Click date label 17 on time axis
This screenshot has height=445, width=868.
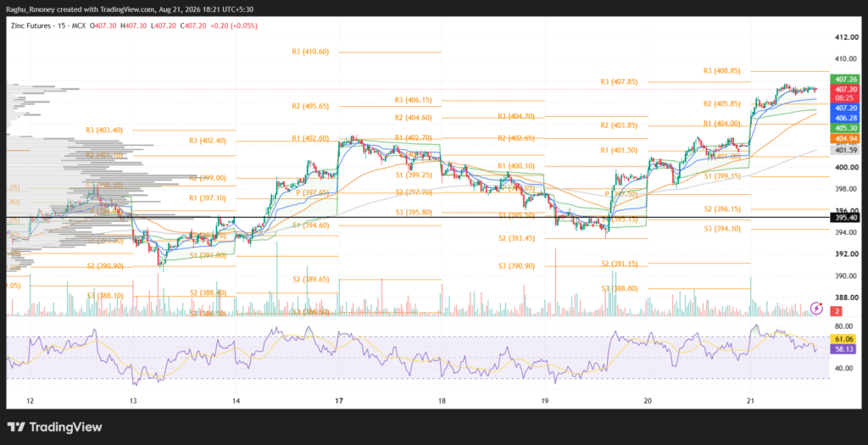pos(339,401)
